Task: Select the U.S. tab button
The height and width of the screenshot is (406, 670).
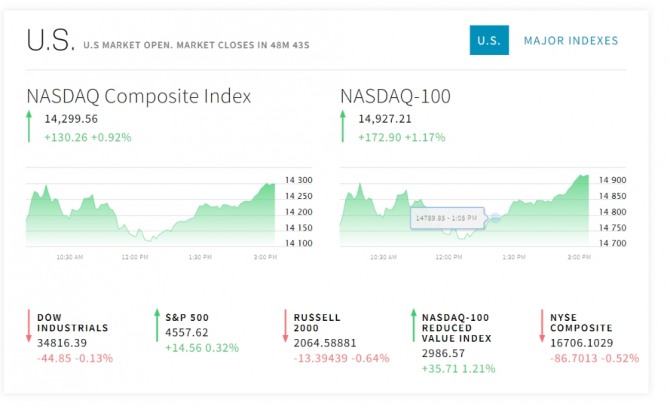Action: (489, 40)
